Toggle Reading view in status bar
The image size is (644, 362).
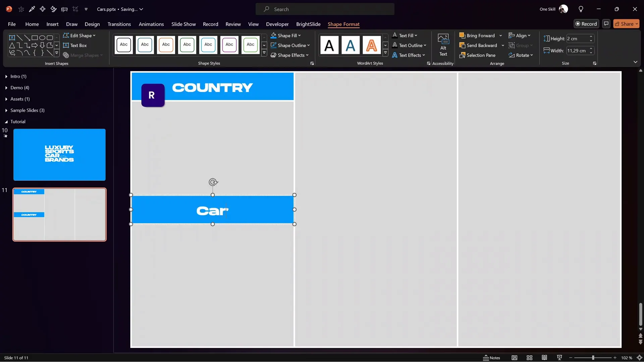[x=544, y=358]
